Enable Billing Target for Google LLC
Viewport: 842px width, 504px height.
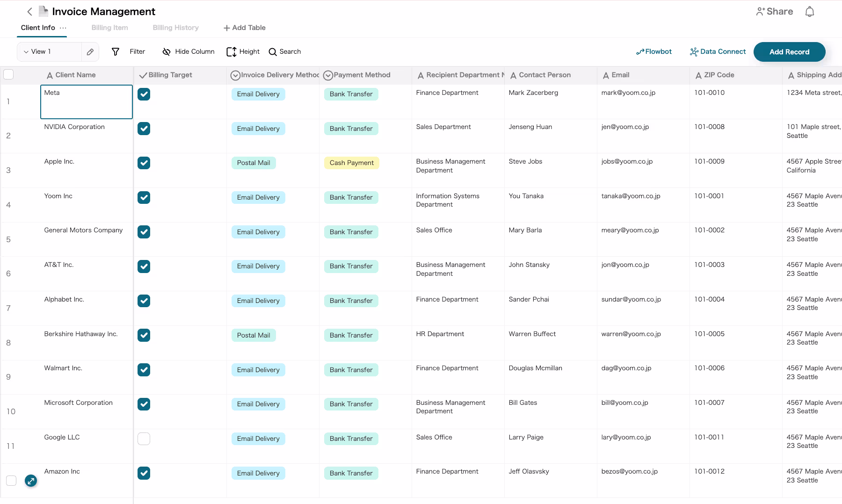(144, 439)
